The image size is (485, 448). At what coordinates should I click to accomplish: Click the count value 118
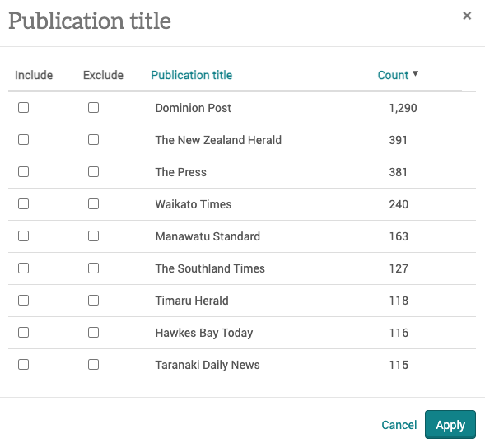click(x=399, y=301)
